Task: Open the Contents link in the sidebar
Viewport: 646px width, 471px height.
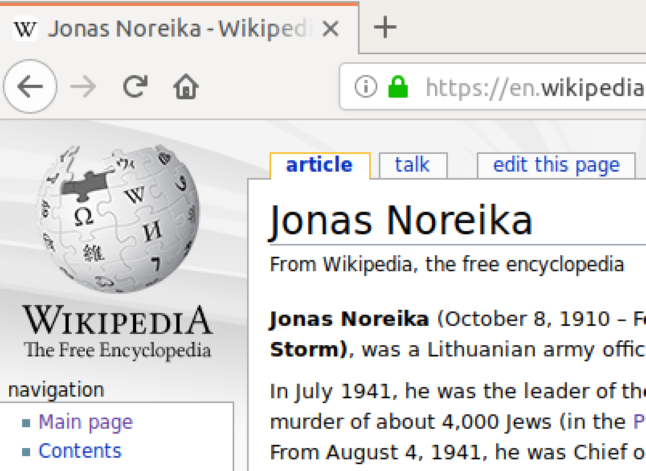Action: pyautogui.click(x=80, y=451)
